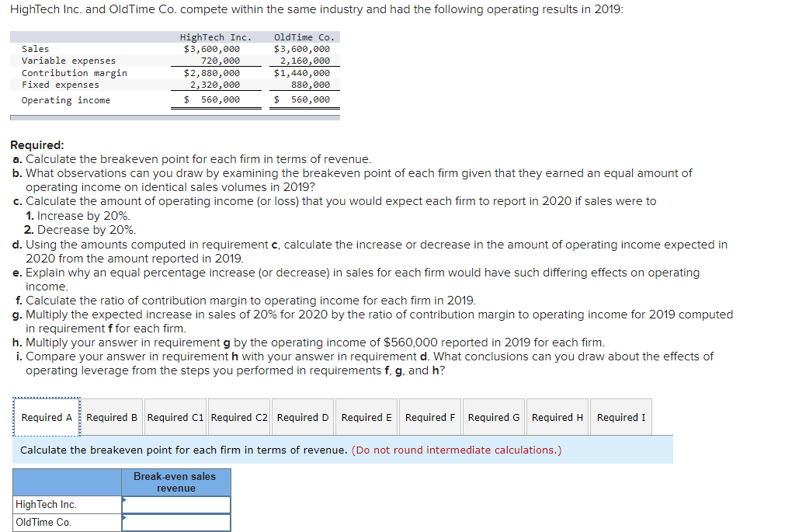Click HighTech Inc. break-even revenue input

coord(176,505)
